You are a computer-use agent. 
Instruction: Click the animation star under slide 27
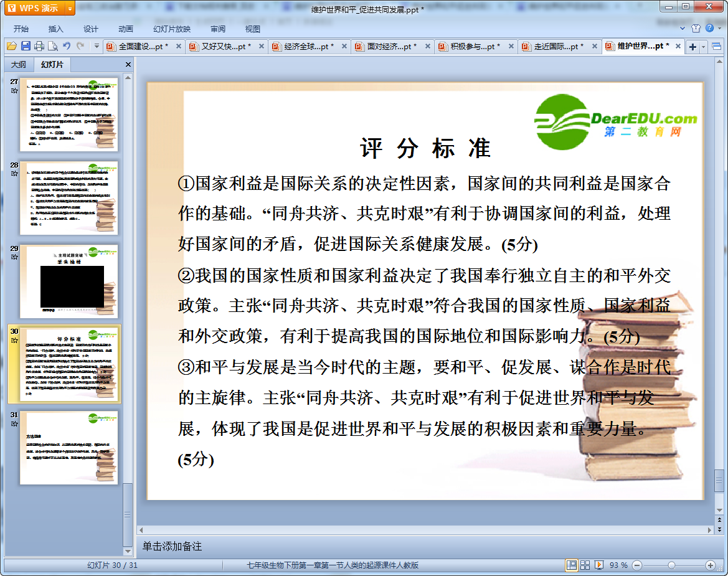[14, 90]
